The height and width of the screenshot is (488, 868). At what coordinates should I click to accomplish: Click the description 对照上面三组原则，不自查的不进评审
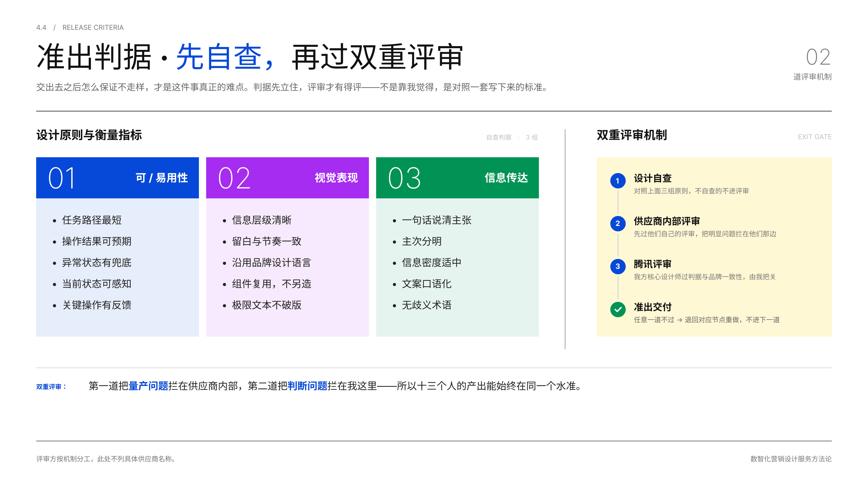pyautogui.click(x=691, y=191)
